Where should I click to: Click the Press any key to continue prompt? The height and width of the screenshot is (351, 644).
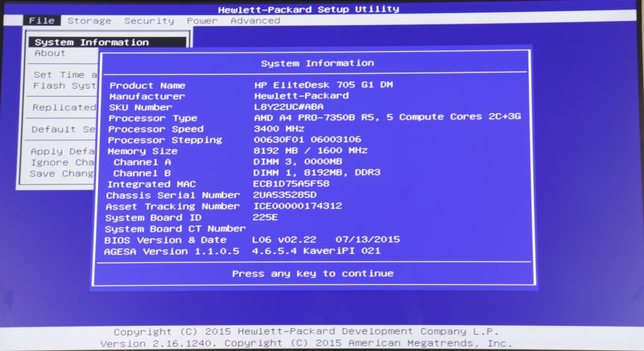(x=313, y=274)
